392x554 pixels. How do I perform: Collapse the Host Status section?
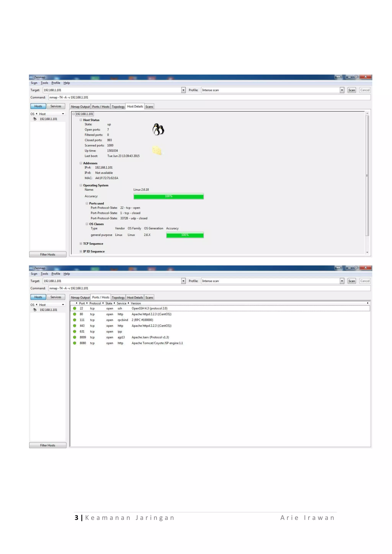81,120
